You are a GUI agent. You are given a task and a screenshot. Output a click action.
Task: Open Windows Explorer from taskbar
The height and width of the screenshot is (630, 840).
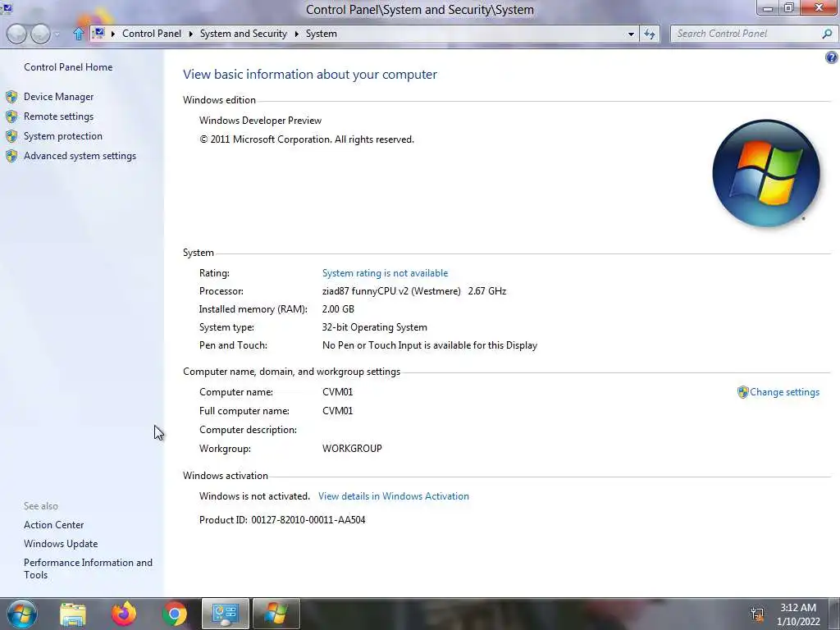click(73, 614)
